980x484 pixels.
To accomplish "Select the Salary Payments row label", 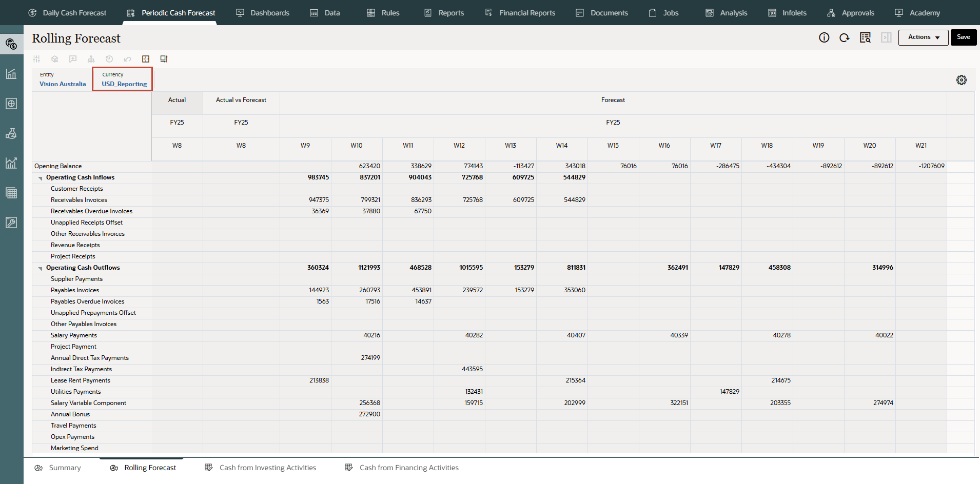I will (74, 335).
